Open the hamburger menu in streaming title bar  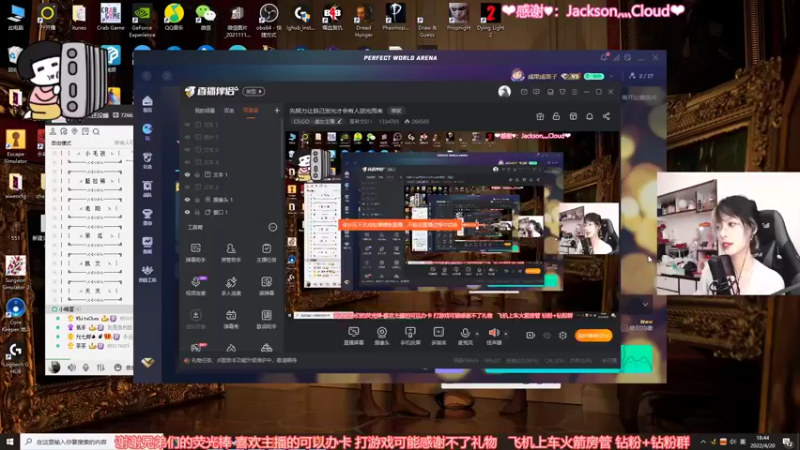click(574, 92)
